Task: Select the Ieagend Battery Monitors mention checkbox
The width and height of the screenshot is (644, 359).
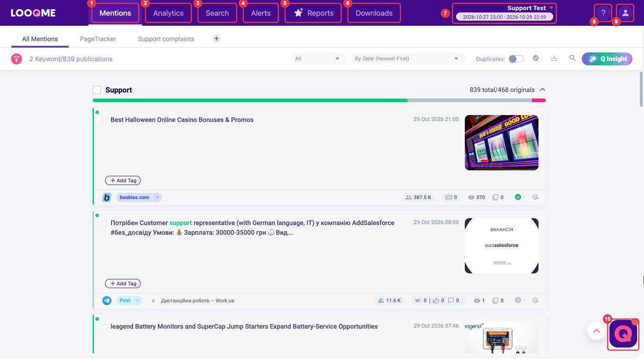Action: (x=104, y=327)
